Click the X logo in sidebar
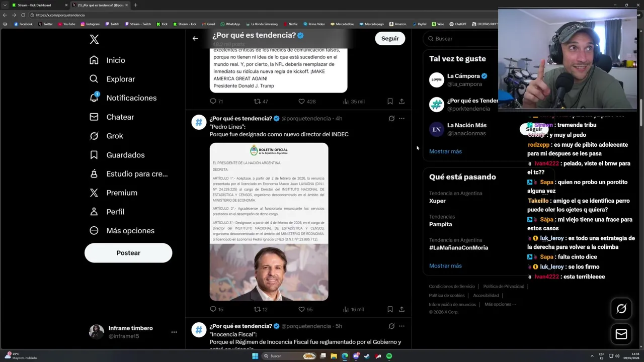Viewport: 644px width, 362px height. (x=94, y=40)
